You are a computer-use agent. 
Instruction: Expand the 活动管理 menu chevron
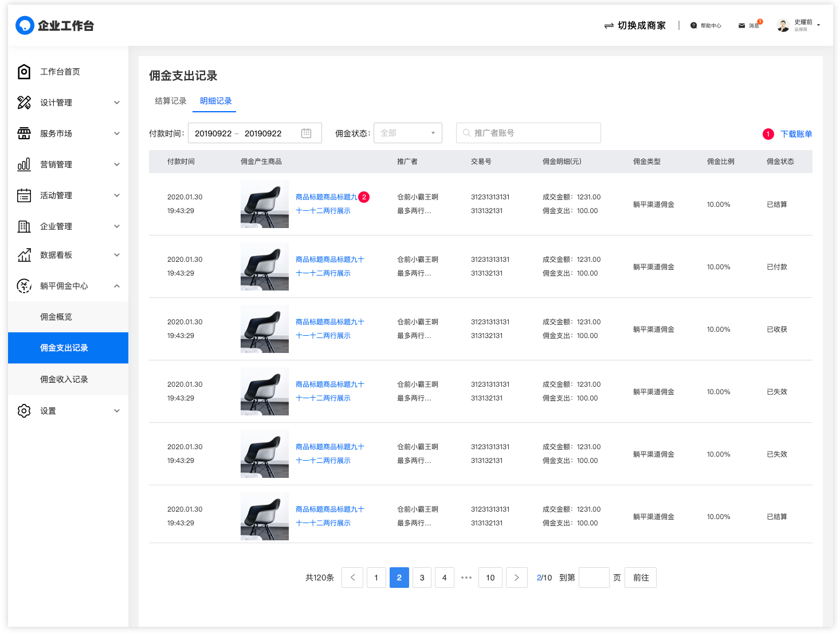(117, 195)
